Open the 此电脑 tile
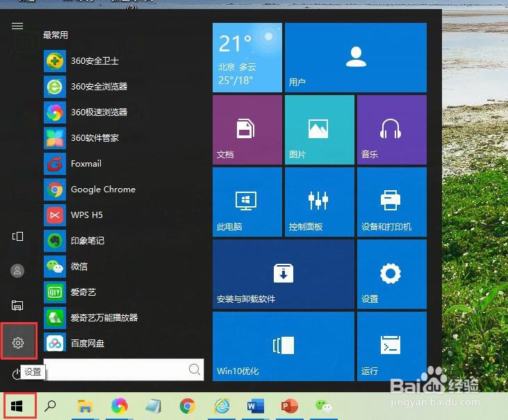508x420 pixels. click(x=247, y=202)
